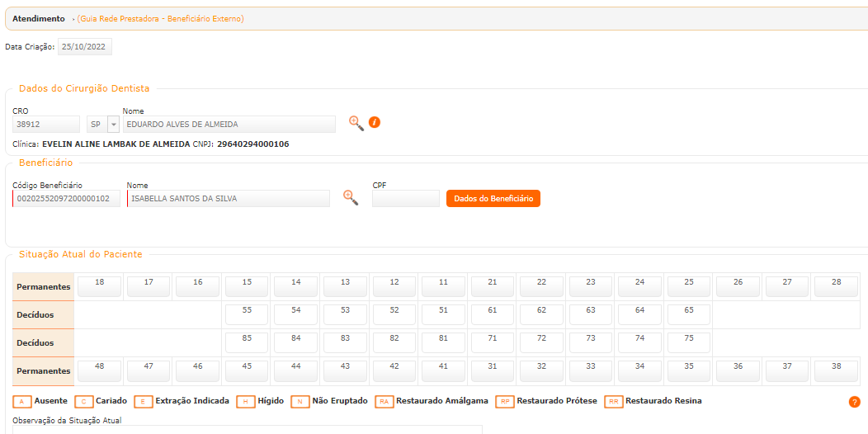
Task: Select the Hígido 'H' legend icon
Action: tap(245, 402)
